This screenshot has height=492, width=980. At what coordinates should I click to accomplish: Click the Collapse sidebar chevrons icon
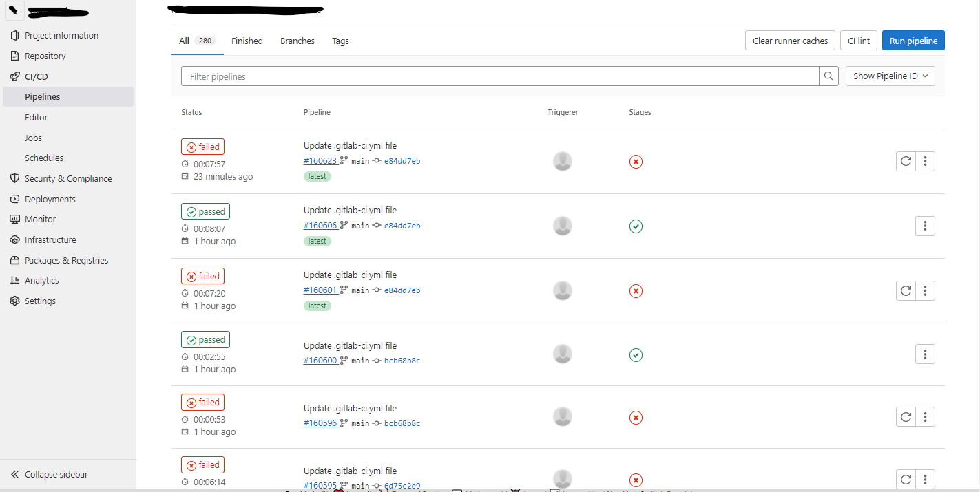point(14,474)
